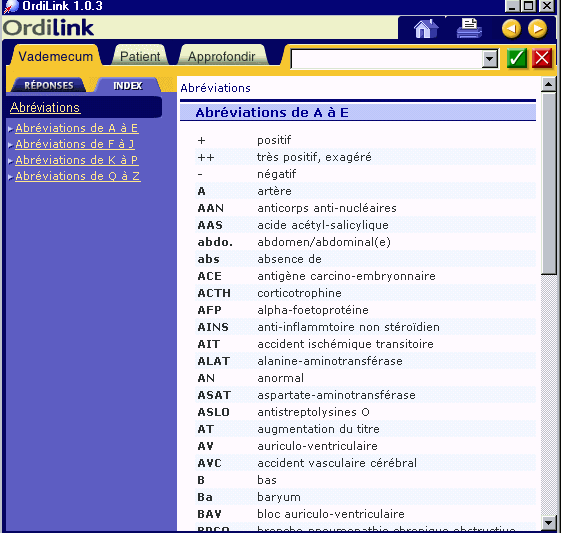Open Abréviations de A à E link
The height and width of the screenshot is (533, 561).
[x=77, y=128]
